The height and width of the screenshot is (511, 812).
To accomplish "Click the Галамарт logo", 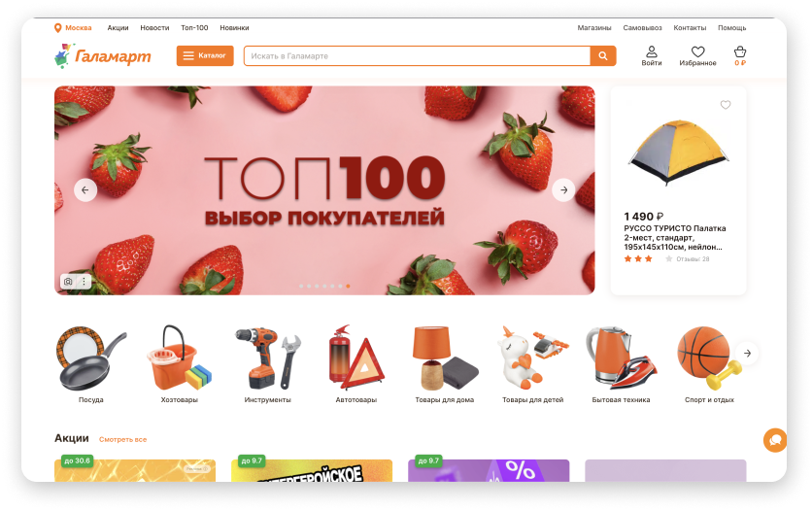I will [103, 56].
